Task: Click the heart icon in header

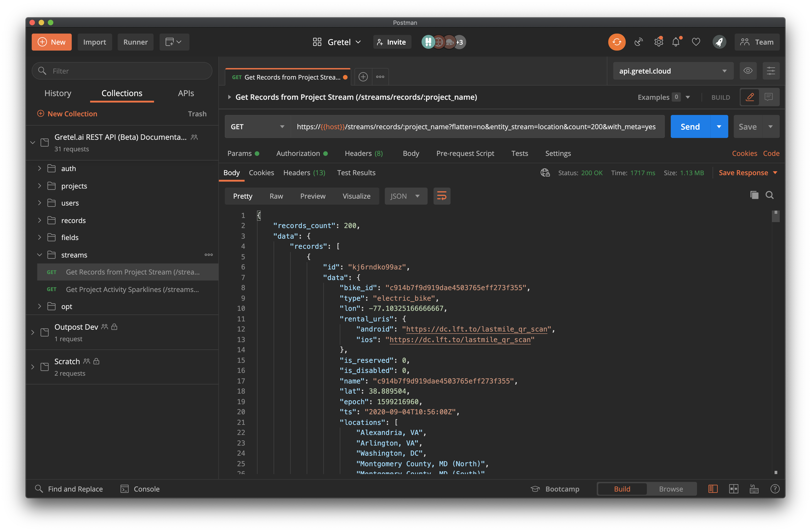Action: click(x=696, y=42)
